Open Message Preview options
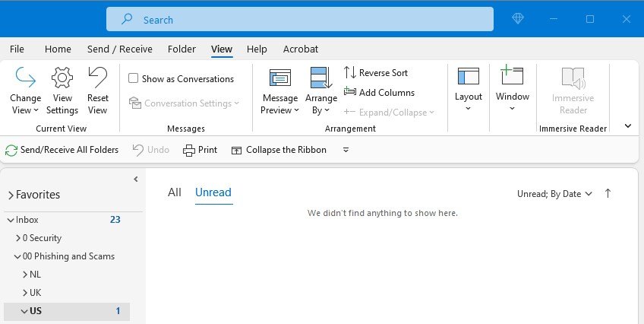The image size is (644, 324). coord(280,91)
